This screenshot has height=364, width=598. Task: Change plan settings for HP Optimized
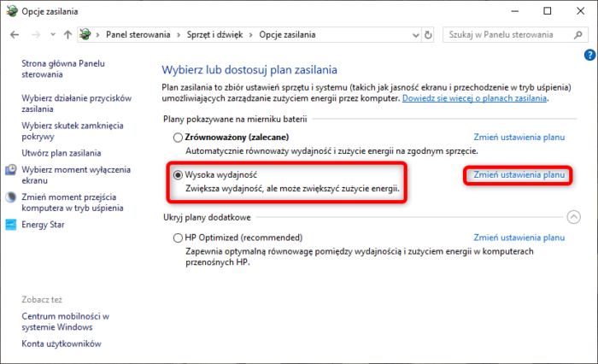[519, 238]
